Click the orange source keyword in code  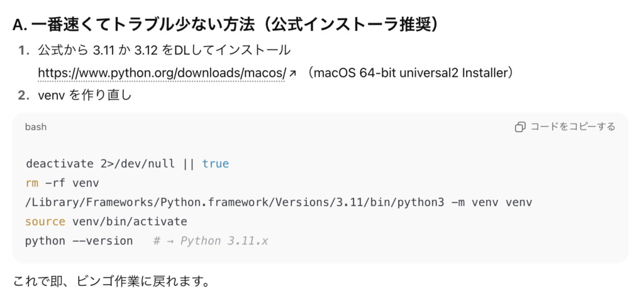click(45, 222)
